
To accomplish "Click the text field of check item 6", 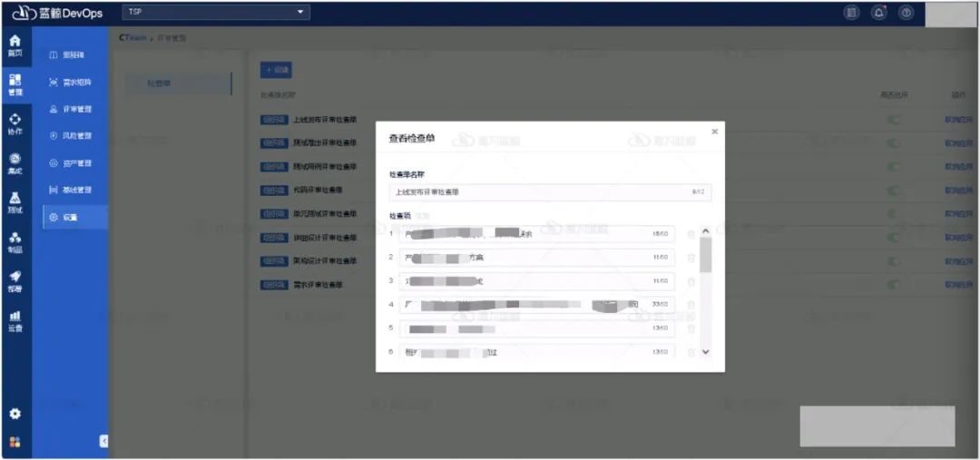I will [x=537, y=352].
